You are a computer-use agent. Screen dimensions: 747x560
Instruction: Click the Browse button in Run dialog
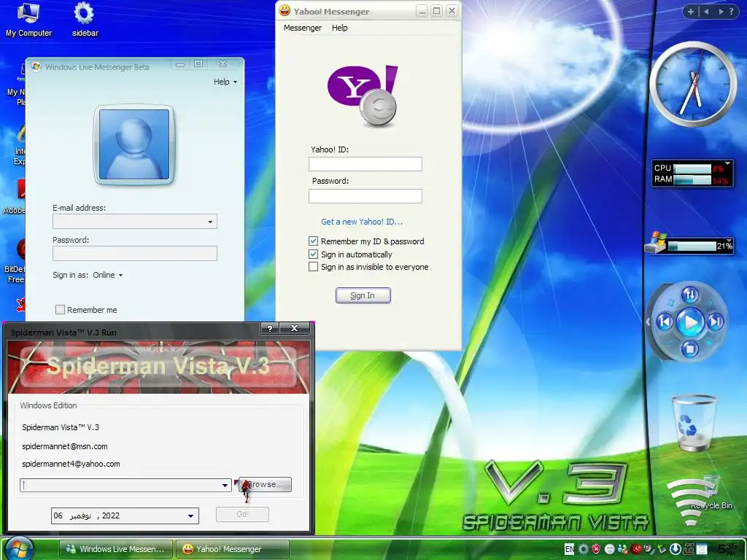pos(265,484)
